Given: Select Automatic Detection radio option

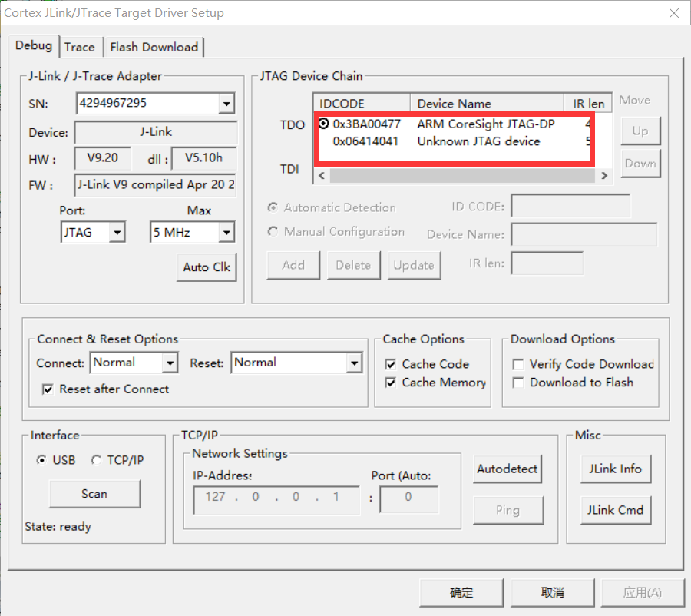Looking at the screenshot, I should click(273, 207).
